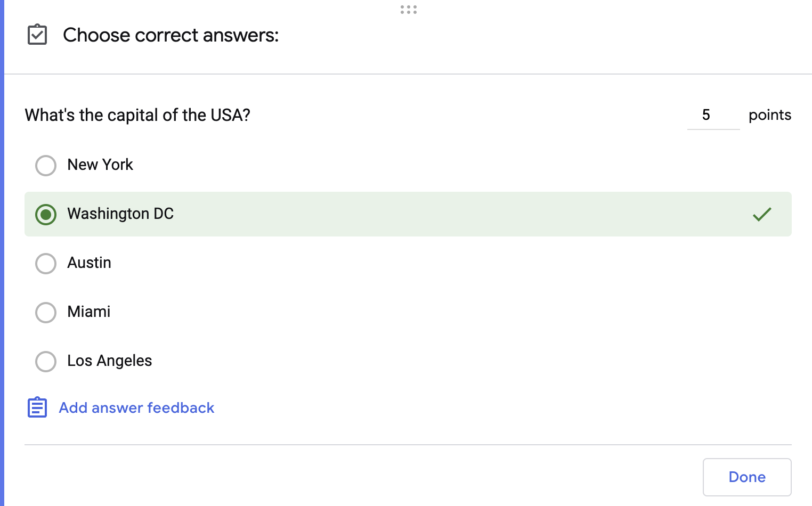Select the New York radio button
The width and height of the screenshot is (812, 506).
click(x=46, y=165)
